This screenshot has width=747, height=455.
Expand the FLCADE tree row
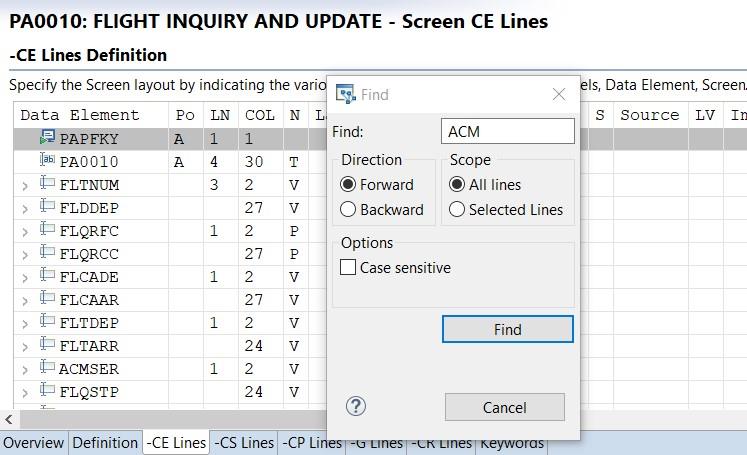point(25,277)
